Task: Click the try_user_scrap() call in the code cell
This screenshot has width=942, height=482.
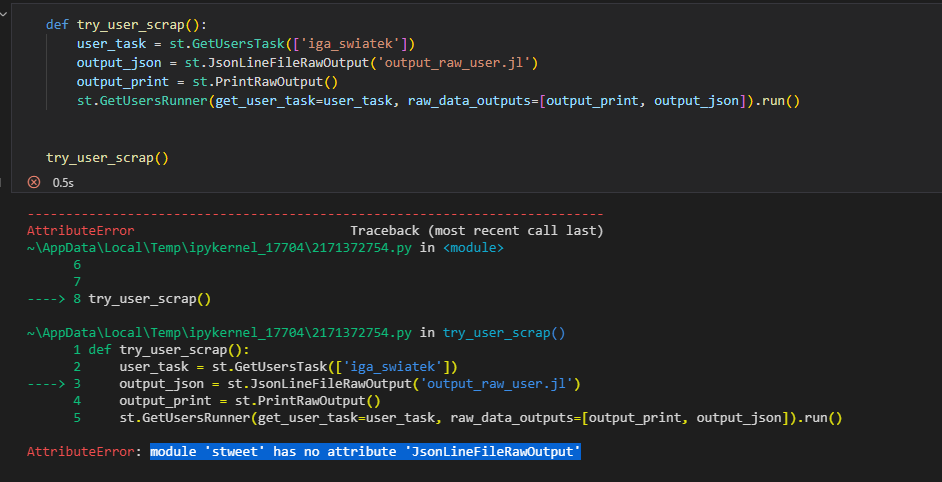Action: click(108, 159)
